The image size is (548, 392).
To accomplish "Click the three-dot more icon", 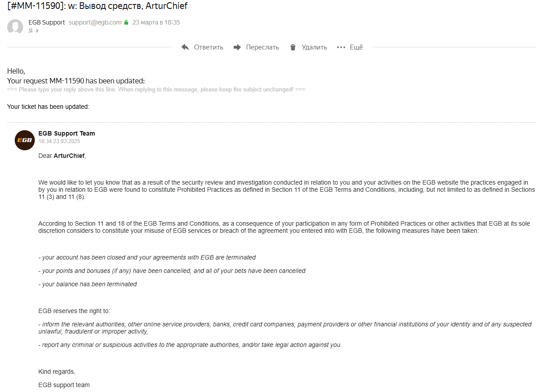I will click(x=341, y=47).
